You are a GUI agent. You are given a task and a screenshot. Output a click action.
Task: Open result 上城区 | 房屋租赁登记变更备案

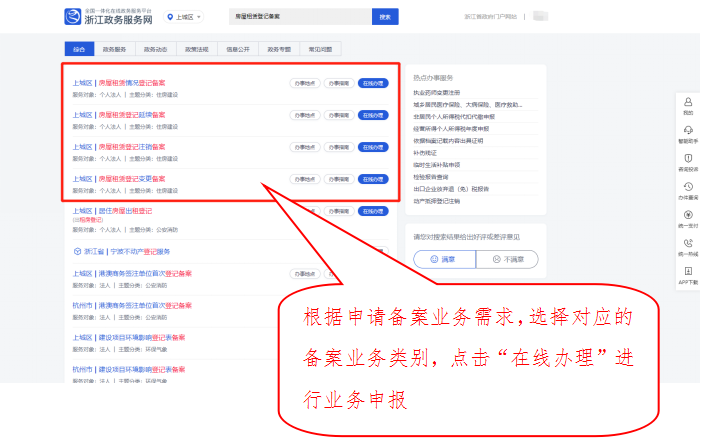[x=119, y=179]
